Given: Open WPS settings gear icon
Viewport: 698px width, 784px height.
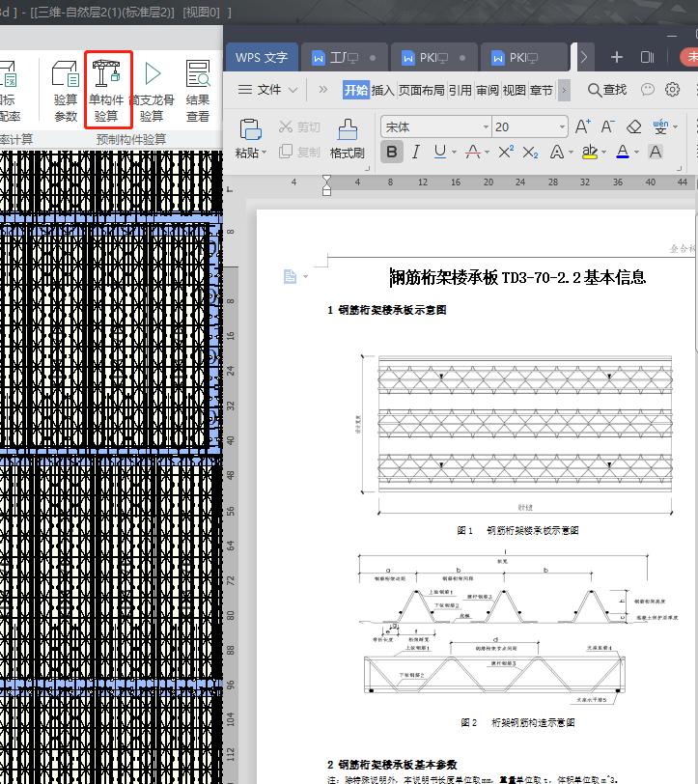Looking at the screenshot, I should (673, 90).
